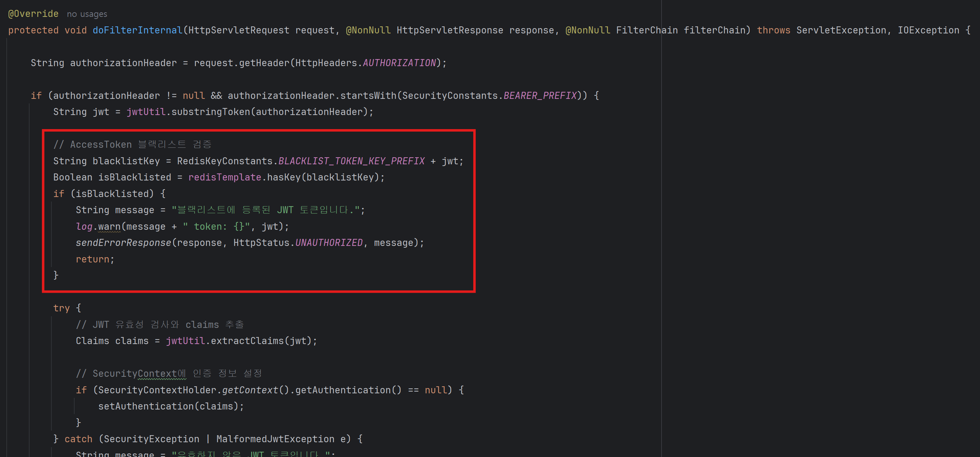Click the @Override annotation

[x=33, y=14]
